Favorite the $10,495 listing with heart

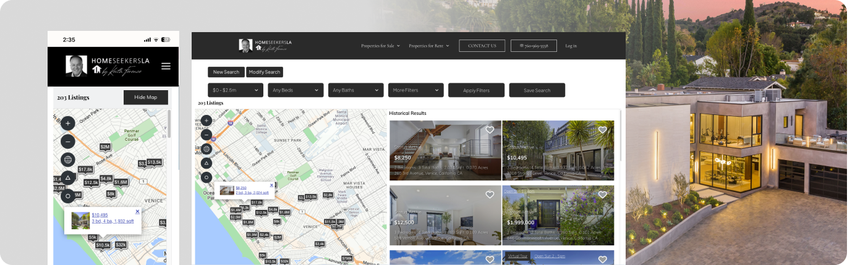point(603,130)
